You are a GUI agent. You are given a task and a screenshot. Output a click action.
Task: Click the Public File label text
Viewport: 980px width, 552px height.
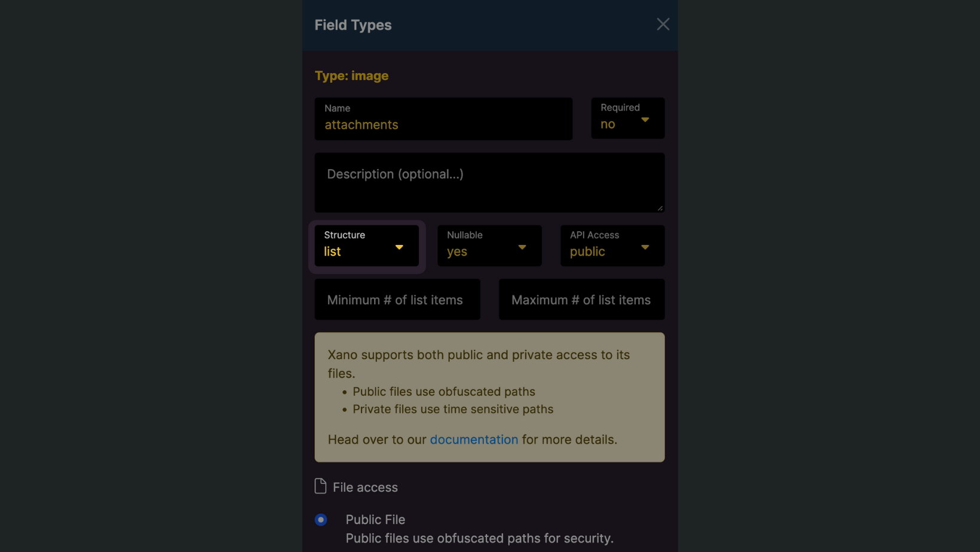(375, 520)
